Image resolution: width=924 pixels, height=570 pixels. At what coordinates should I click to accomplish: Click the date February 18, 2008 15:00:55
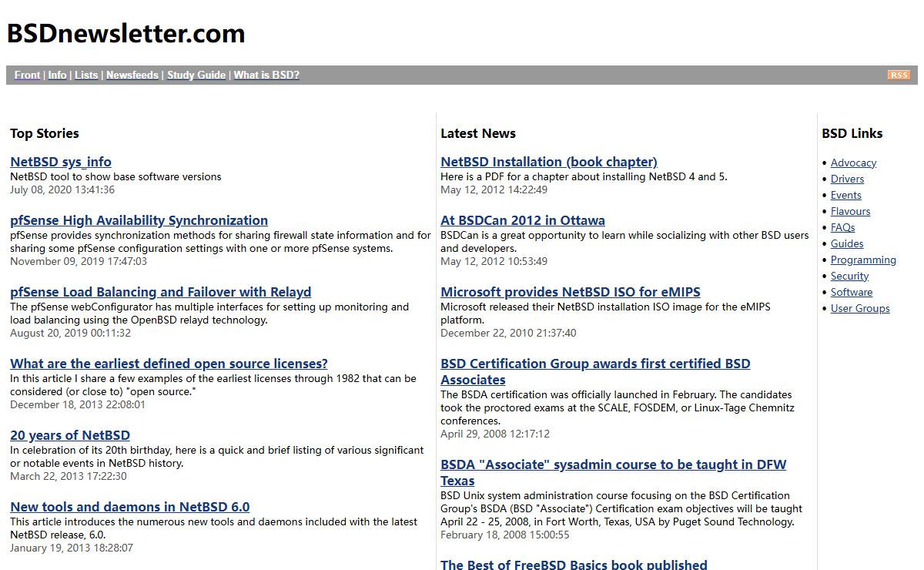coord(505,535)
